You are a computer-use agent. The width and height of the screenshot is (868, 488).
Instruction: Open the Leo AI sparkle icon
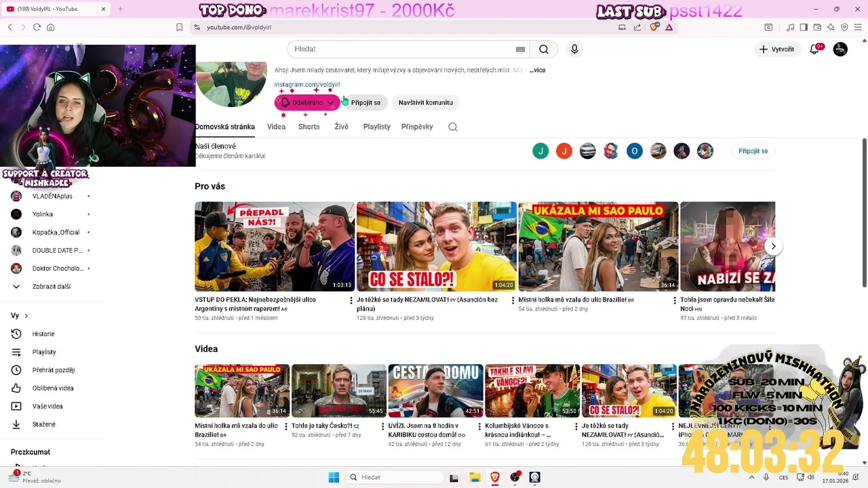click(831, 27)
